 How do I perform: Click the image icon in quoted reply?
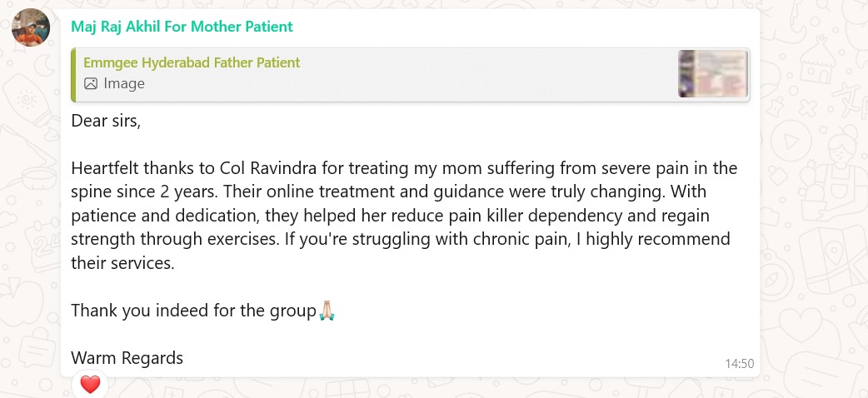(x=91, y=83)
